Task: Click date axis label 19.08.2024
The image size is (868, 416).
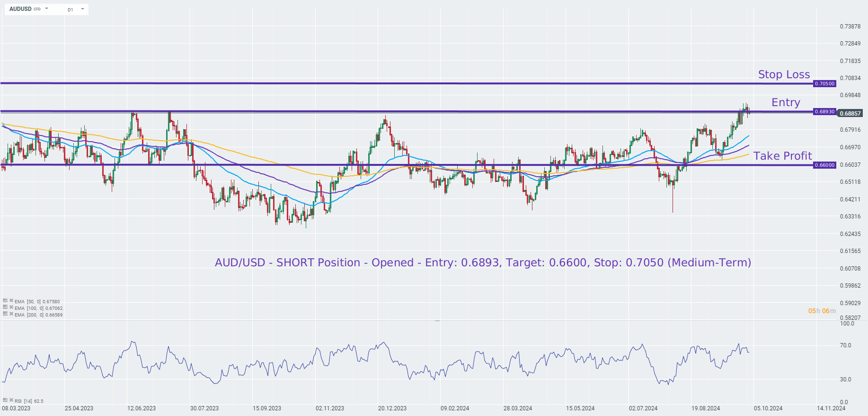Action: tap(706, 408)
